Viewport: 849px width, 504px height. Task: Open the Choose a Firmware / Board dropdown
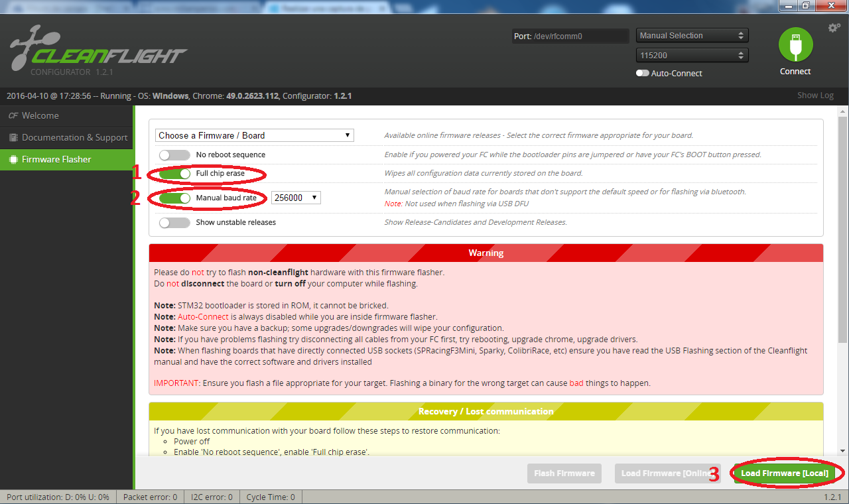pyautogui.click(x=254, y=135)
